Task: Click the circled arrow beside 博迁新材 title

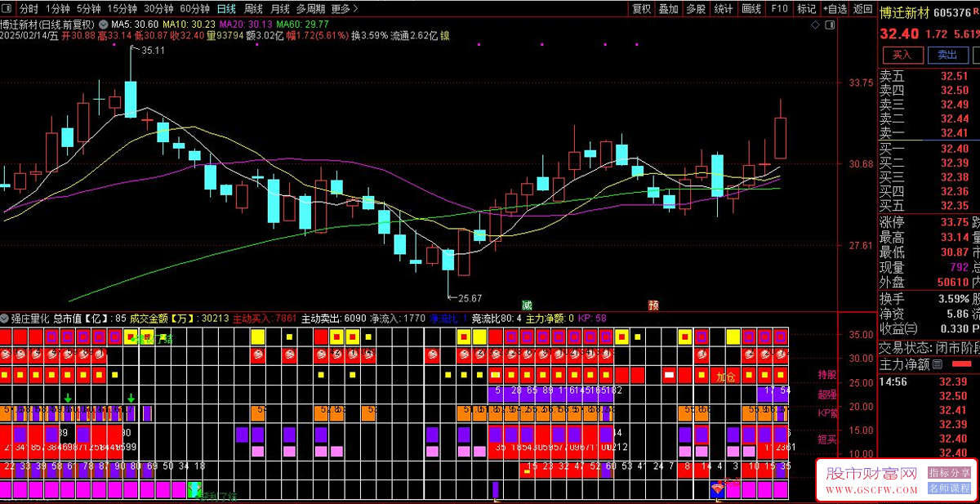Action: coord(103,24)
